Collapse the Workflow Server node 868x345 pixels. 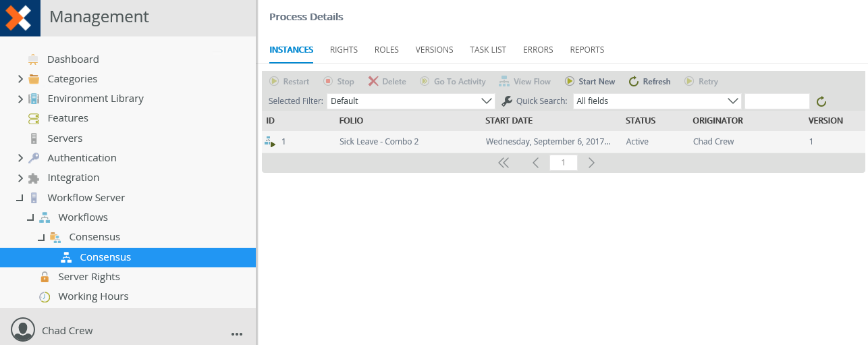coord(20,198)
